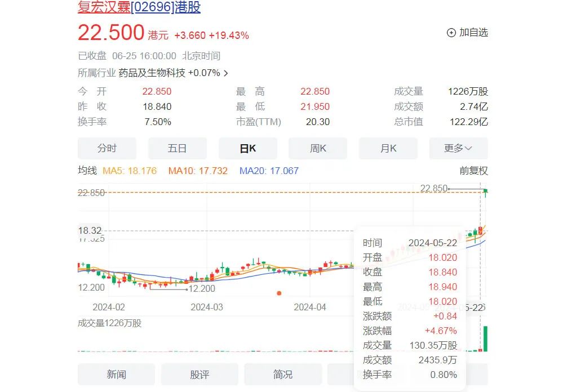Screen dimensions: 563x392
Task: Expand the 更多 dropdown
Action: 458,148
